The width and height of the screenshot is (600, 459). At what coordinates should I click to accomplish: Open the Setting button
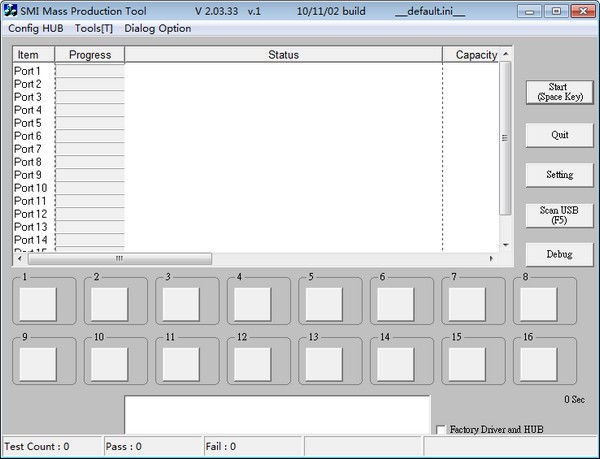click(560, 175)
